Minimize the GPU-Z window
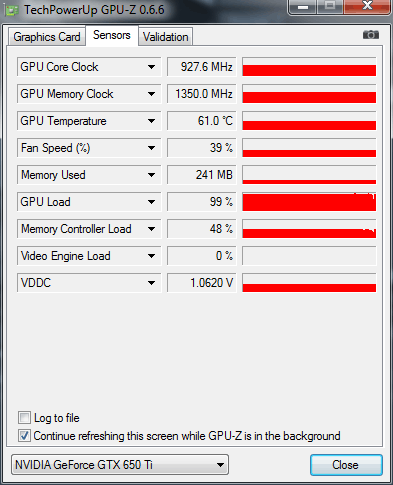The height and width of the screenshot is (485, 393). (x=303, y=7)
